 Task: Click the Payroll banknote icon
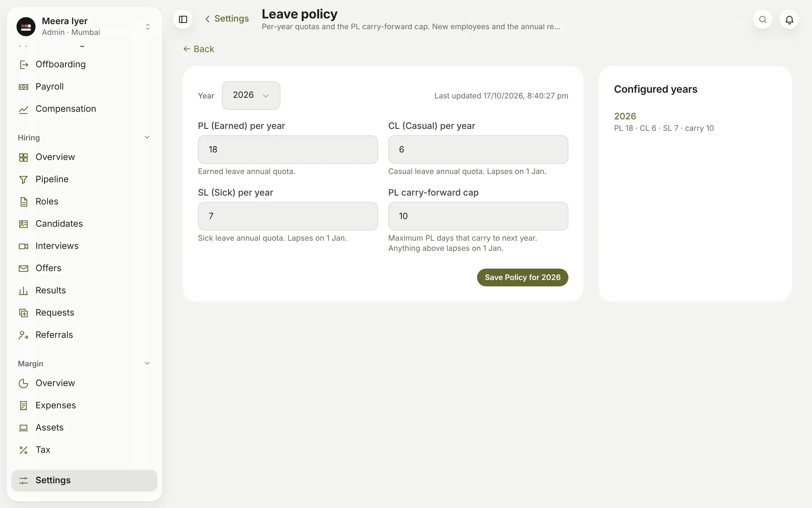(x=23, y=87)
